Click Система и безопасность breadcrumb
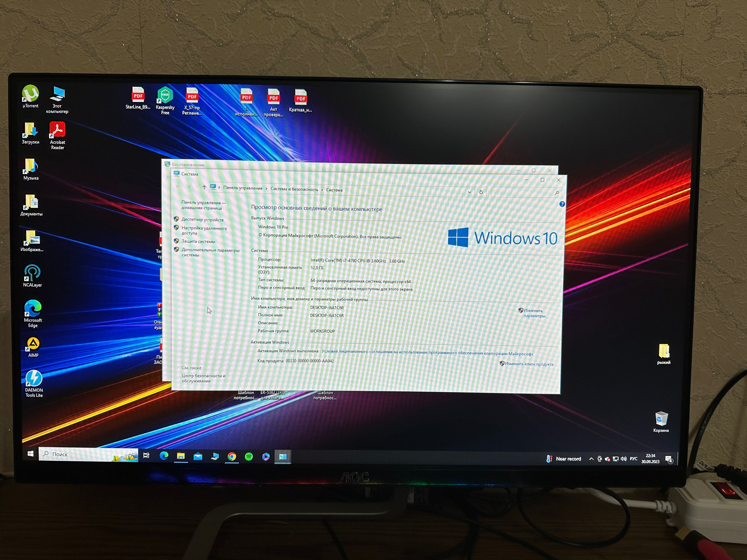This screenshot has width=747, height=560. click(x=294, y=189)
